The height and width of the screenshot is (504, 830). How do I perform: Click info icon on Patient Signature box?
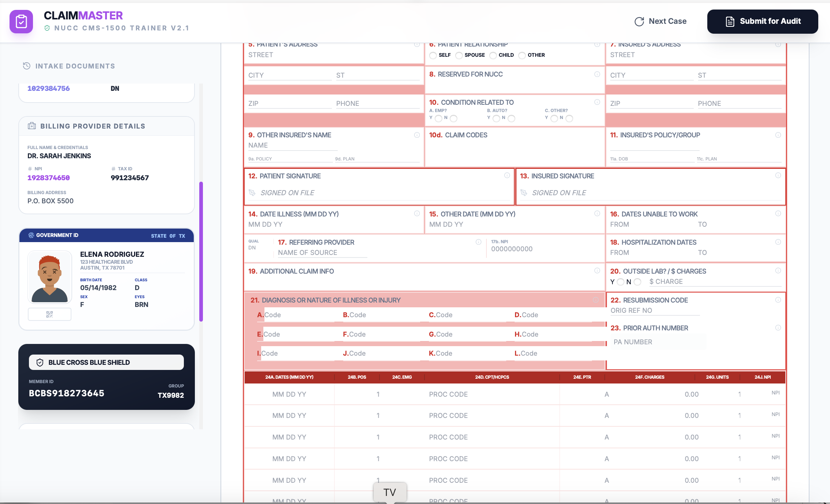point(507,175)
